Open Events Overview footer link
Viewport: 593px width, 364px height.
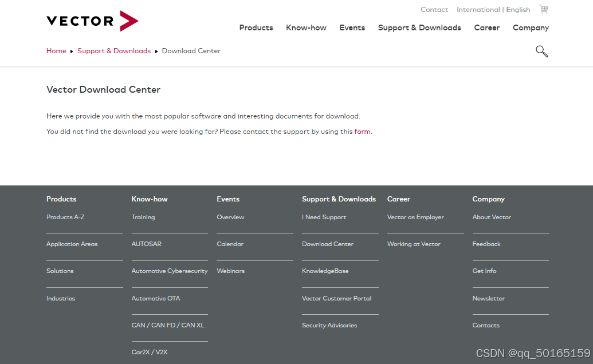pos(230,217)
